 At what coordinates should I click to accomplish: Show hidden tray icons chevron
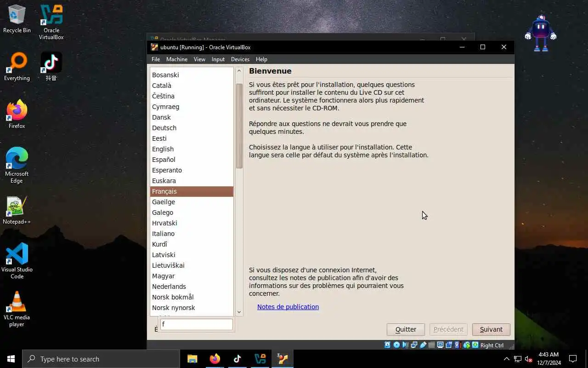click(507, 359)
